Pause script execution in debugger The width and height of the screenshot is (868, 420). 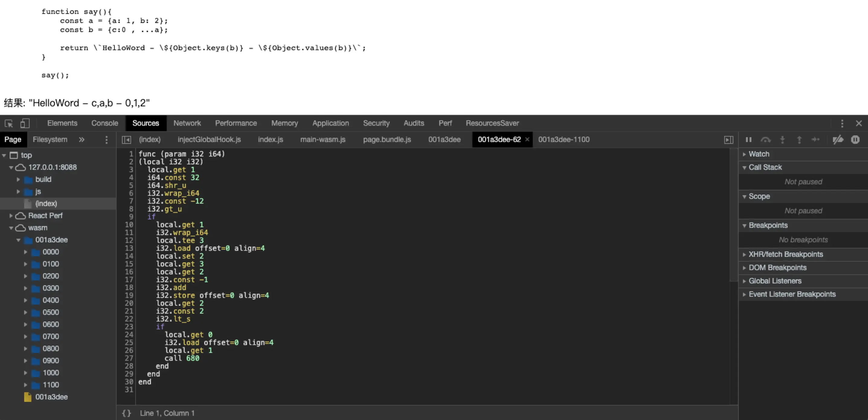pos(748,140)
